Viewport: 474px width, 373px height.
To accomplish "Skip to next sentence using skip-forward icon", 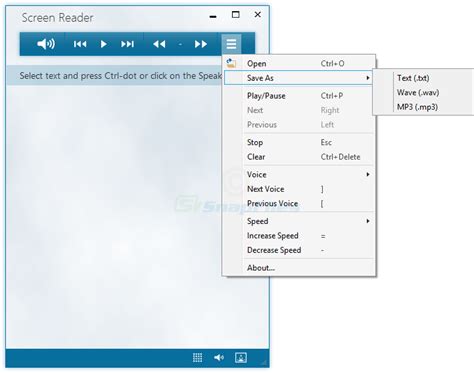I will (127, 44).
